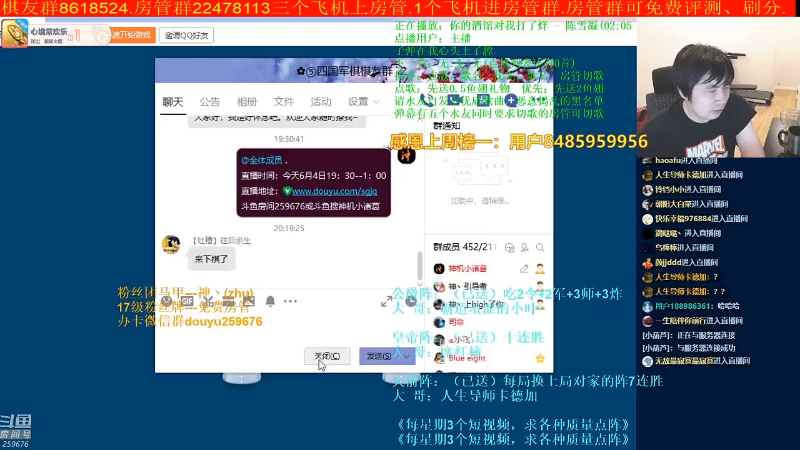This screenshot has width=800, height=450.
Task: Select member Blue eight in member list
Action: (467, 358)
